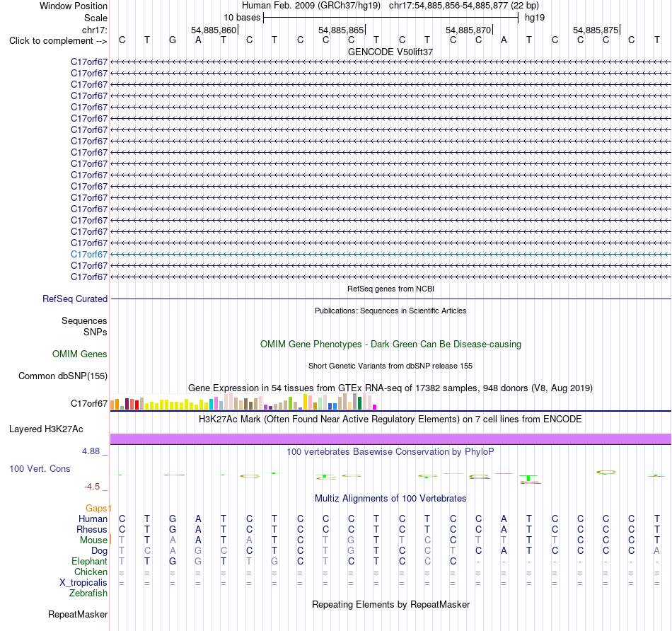Click the G base in the complement sequence row

point(173,40)
